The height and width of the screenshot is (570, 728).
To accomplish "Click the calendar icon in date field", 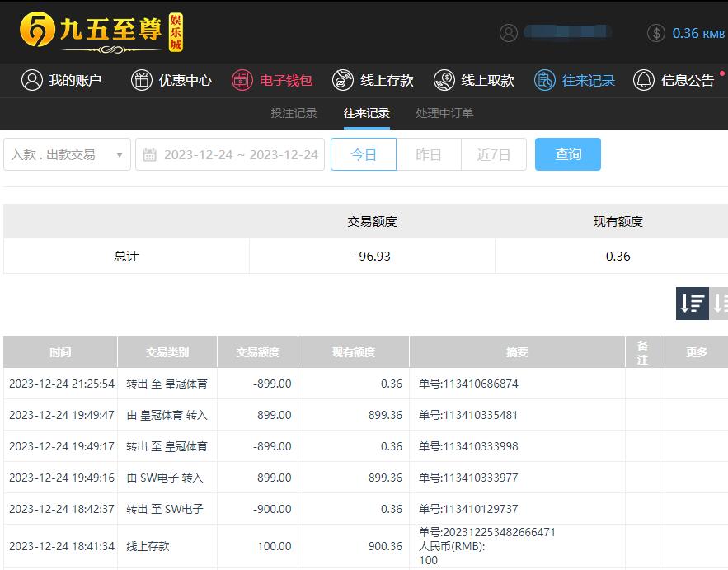I will click(x=149, y=154).
